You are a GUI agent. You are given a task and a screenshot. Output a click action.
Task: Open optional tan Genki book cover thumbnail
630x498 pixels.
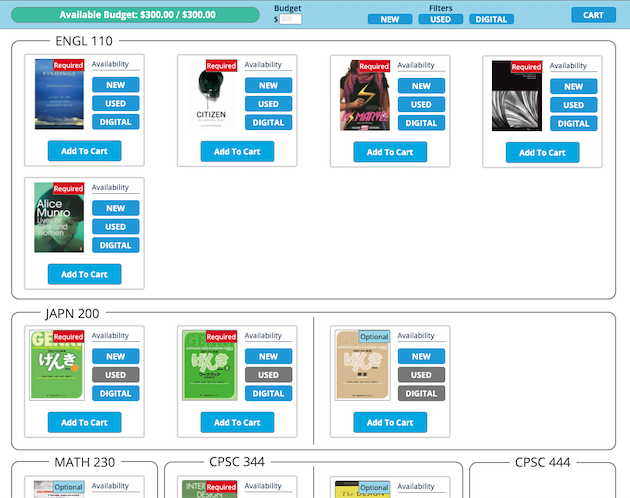point(362,365)
